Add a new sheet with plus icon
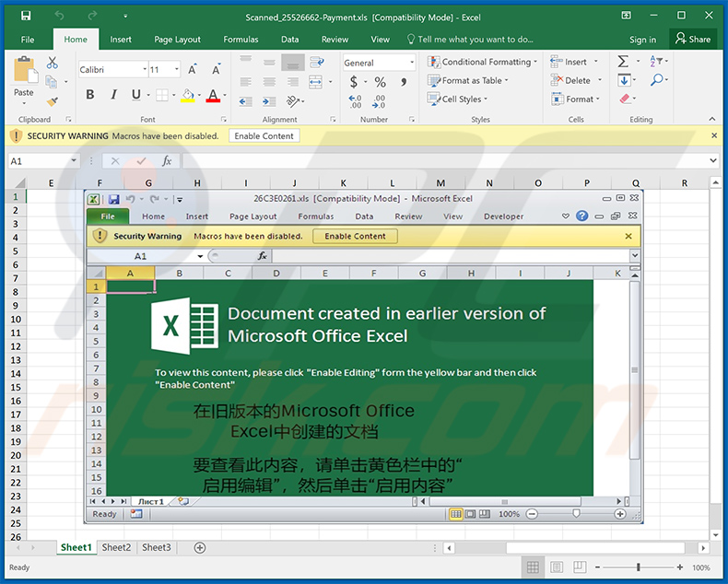Screen dimensions: 728x584 tap(200, 548)
